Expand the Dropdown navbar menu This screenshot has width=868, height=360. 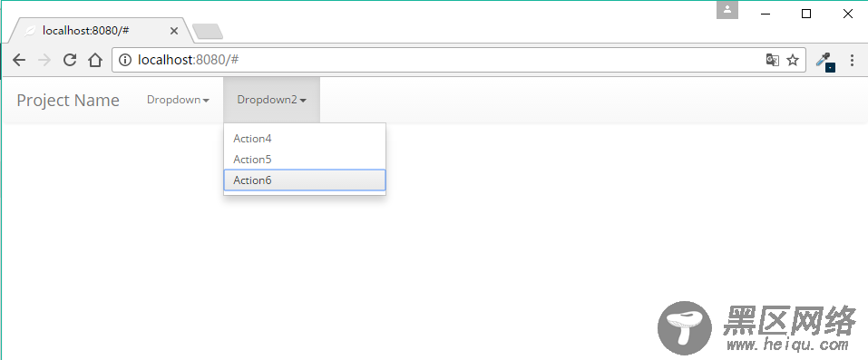[178, 100]
